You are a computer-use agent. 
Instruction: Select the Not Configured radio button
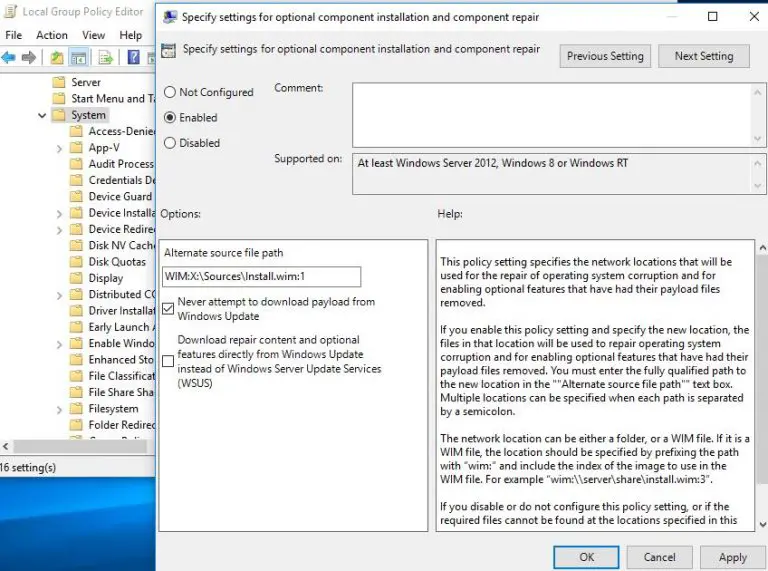[170, 92]
